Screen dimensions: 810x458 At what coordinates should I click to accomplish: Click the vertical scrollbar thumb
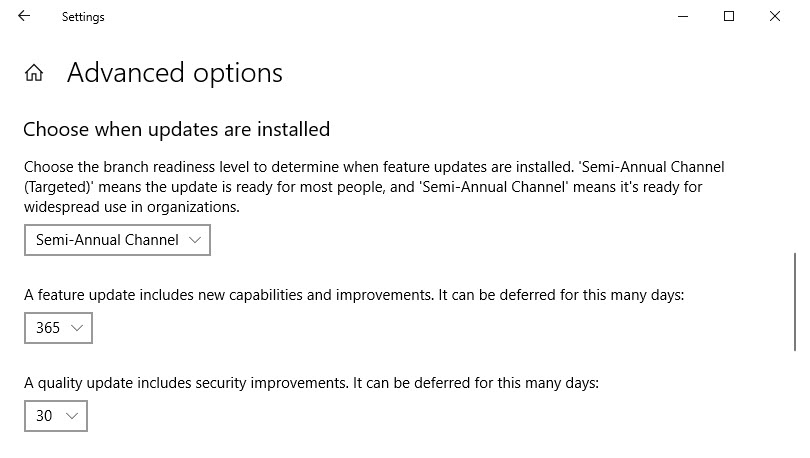point(796,300)
